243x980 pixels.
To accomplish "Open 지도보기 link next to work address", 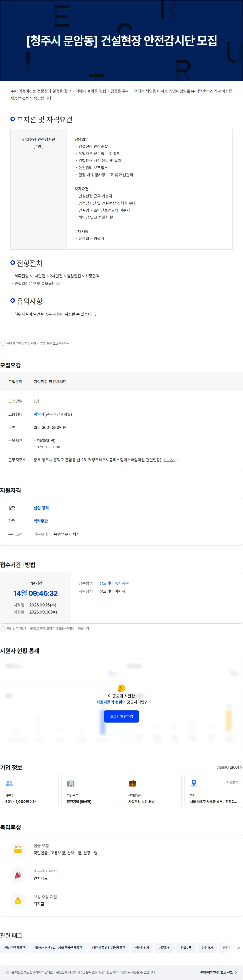I will [x=169, y=460].
